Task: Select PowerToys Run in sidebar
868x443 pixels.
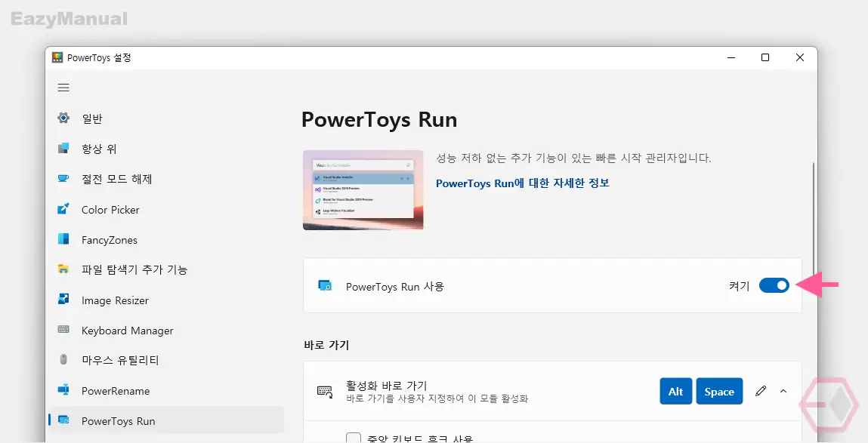Action: [x=166, y=421]
